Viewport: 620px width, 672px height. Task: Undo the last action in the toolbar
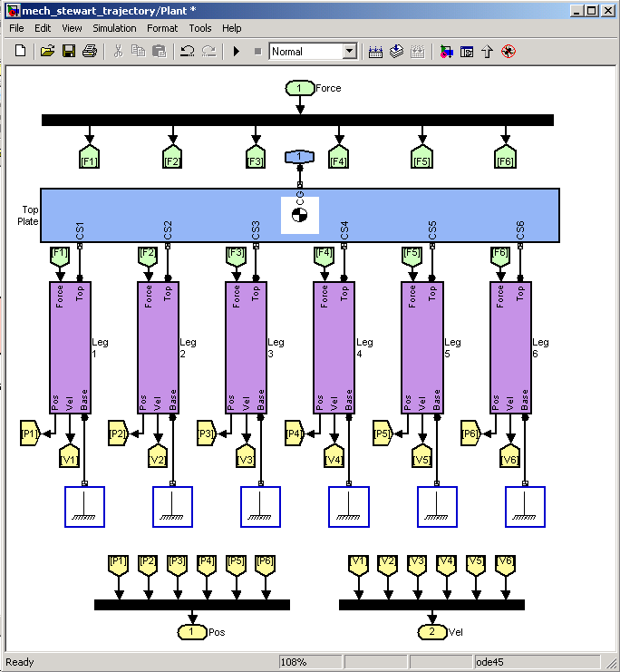(x=187, y=52)
